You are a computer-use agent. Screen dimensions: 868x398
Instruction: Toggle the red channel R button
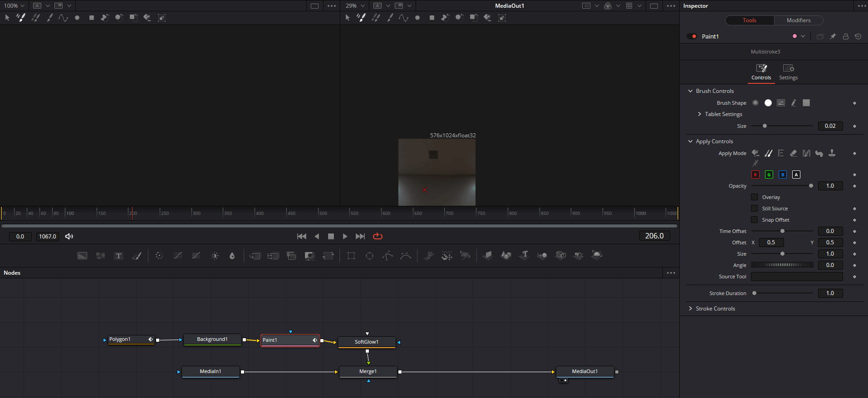(755, 175)
